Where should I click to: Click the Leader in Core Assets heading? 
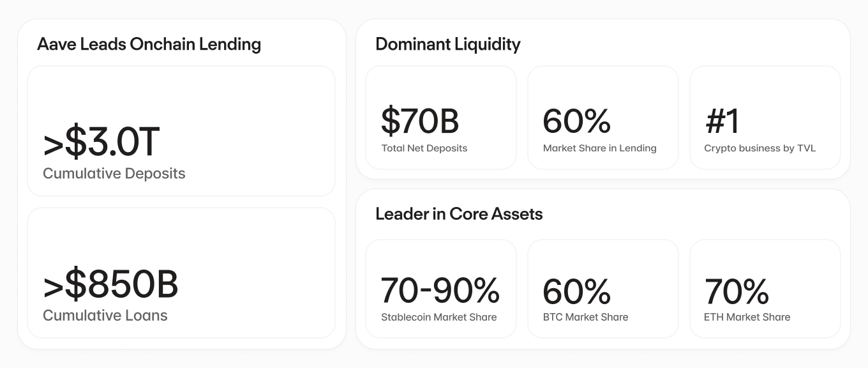tap(459, 213)
